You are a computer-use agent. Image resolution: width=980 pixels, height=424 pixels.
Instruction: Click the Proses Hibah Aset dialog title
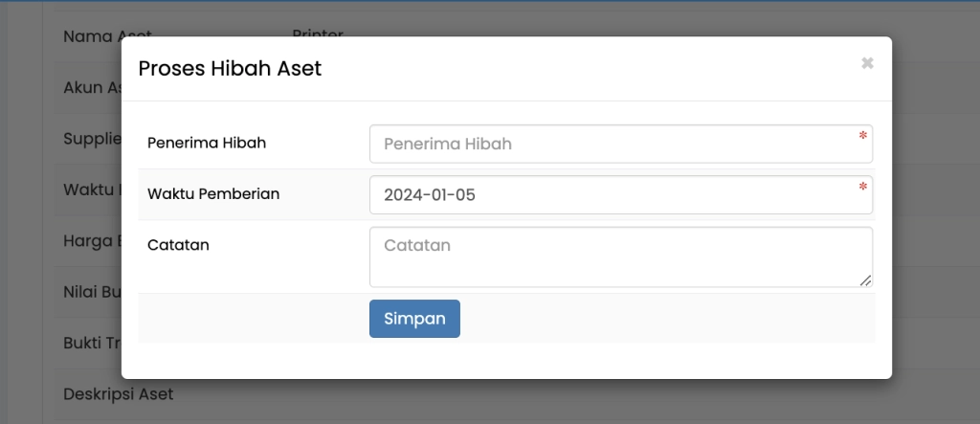pyautogui.click(x=230, y=68)
